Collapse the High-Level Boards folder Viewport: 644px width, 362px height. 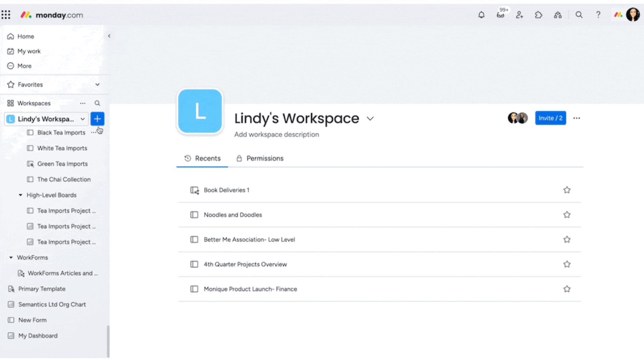(x=20, y=195)
